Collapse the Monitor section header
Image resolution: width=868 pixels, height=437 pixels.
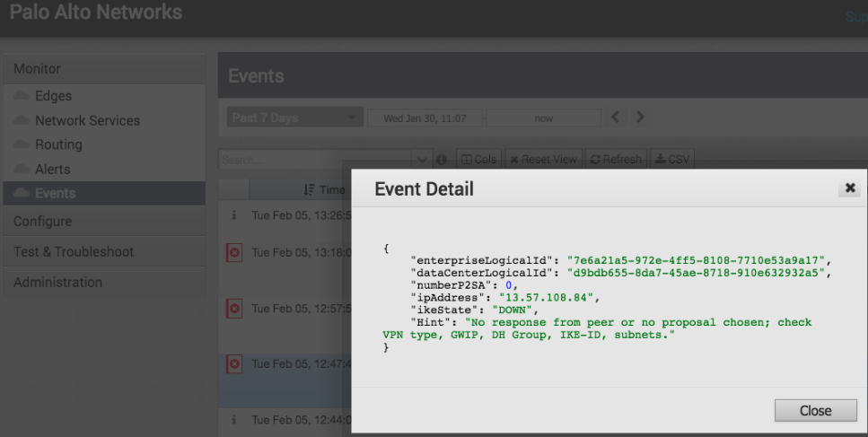click(104, 68)
